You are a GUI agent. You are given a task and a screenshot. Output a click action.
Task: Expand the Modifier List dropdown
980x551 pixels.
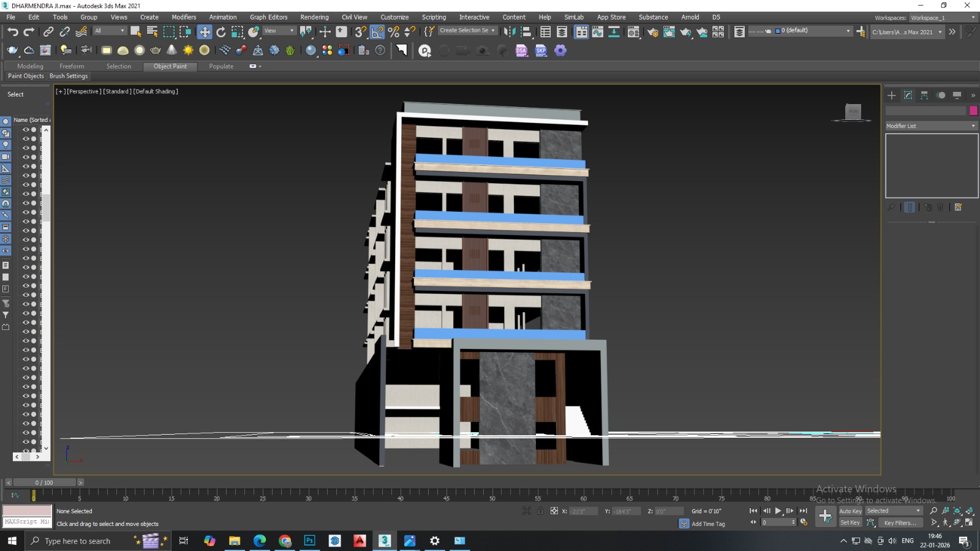[932, 126]
